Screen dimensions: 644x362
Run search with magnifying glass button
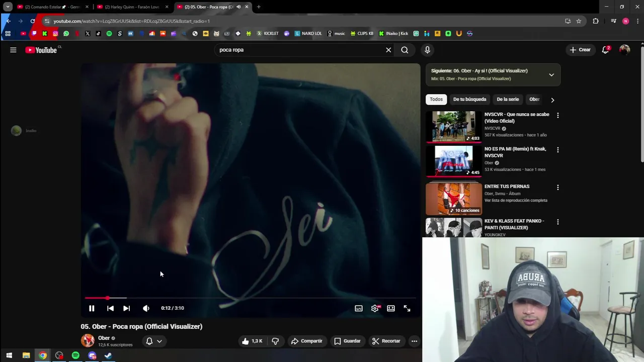(x=405, y=50)
